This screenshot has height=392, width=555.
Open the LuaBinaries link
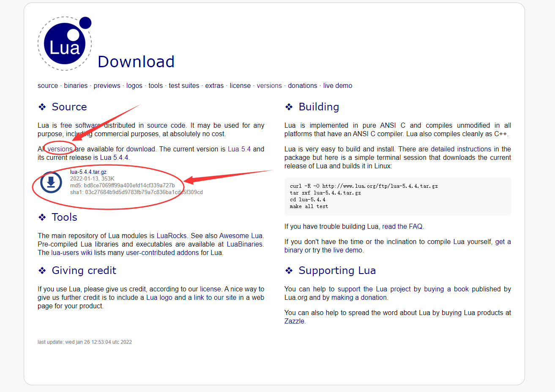245,244
